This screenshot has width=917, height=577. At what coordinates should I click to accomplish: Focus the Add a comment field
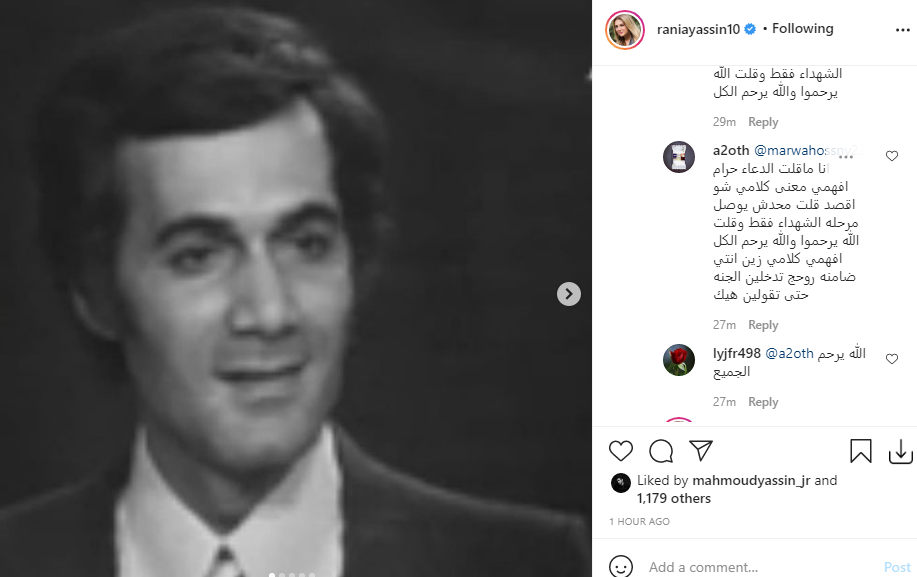pyautogui.click(x=760, y=567)
